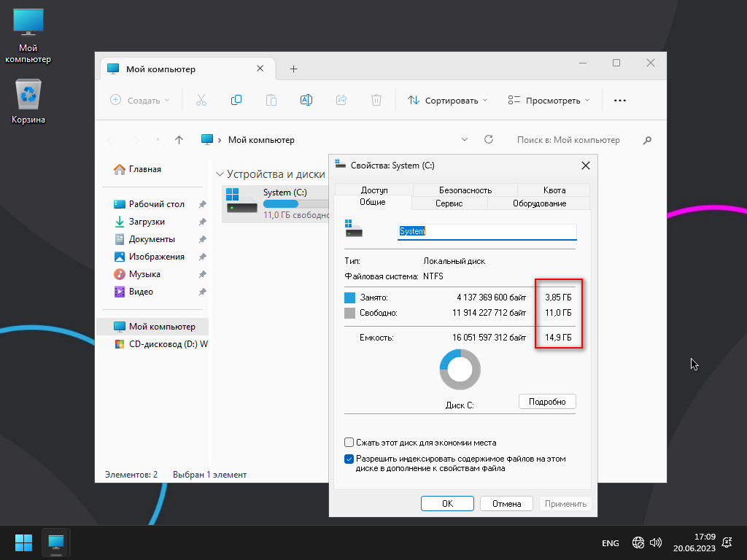Image resolution: width=747 pixels, height=560 pixels.
Task: Click 'Отмена' in the properties dialog
Action: click(506, 503)
